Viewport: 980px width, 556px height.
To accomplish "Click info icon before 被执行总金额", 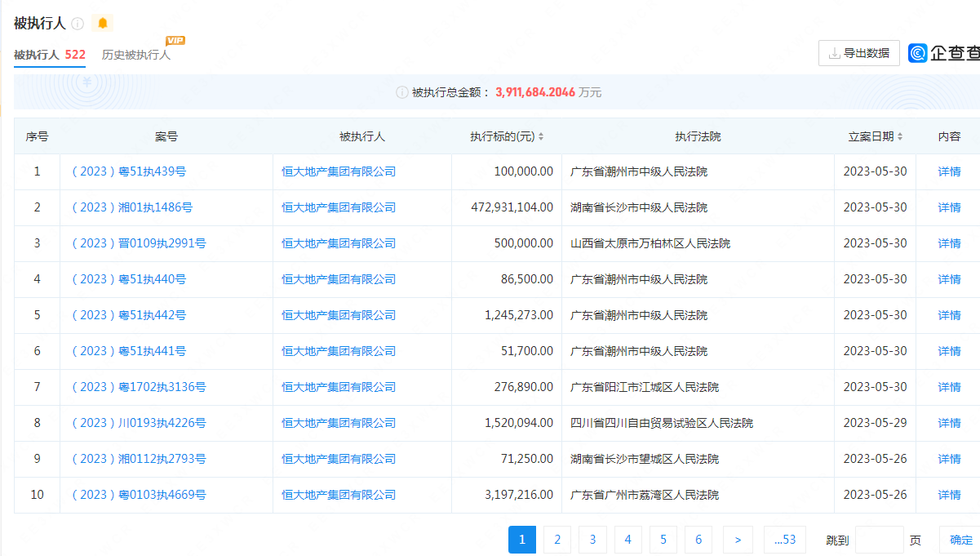I will tap(401, 93).
